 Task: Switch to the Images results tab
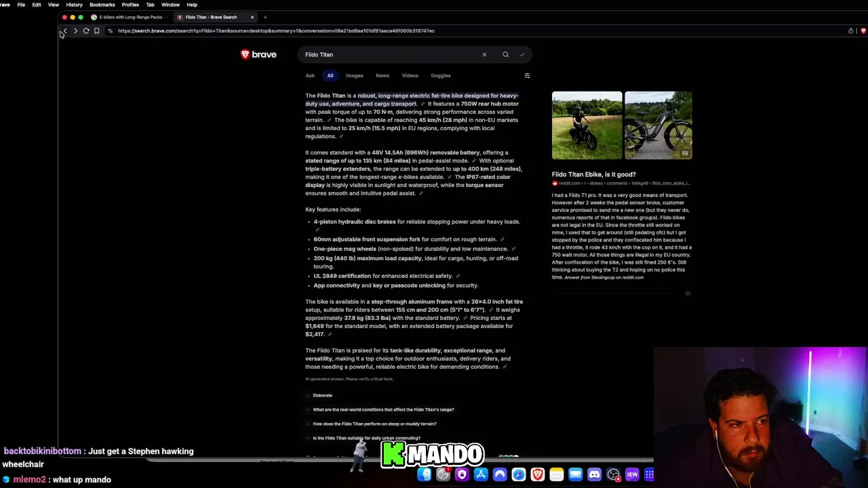coord(354,76)
